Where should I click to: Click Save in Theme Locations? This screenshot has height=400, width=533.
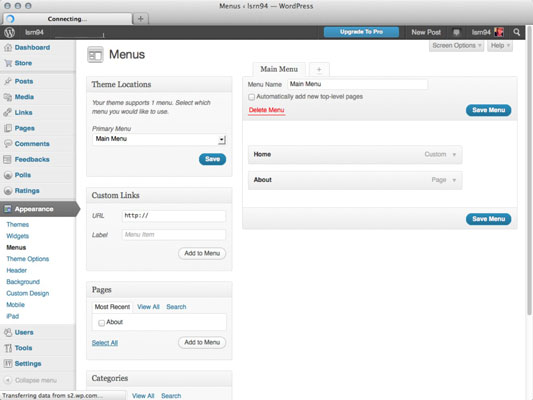pos(212,159)
